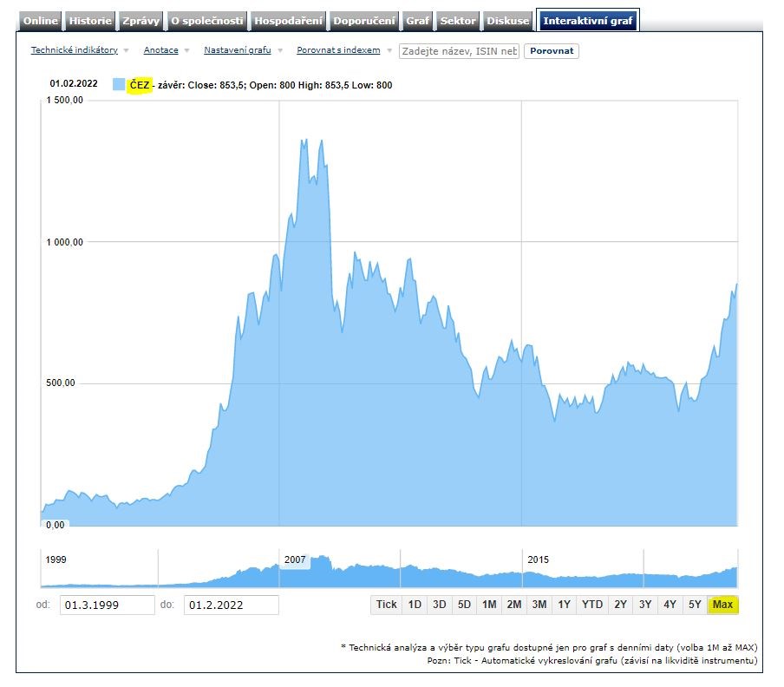The image size is (784, 687).
Task: Click the 'od' start date field
Action: [107, 605]
